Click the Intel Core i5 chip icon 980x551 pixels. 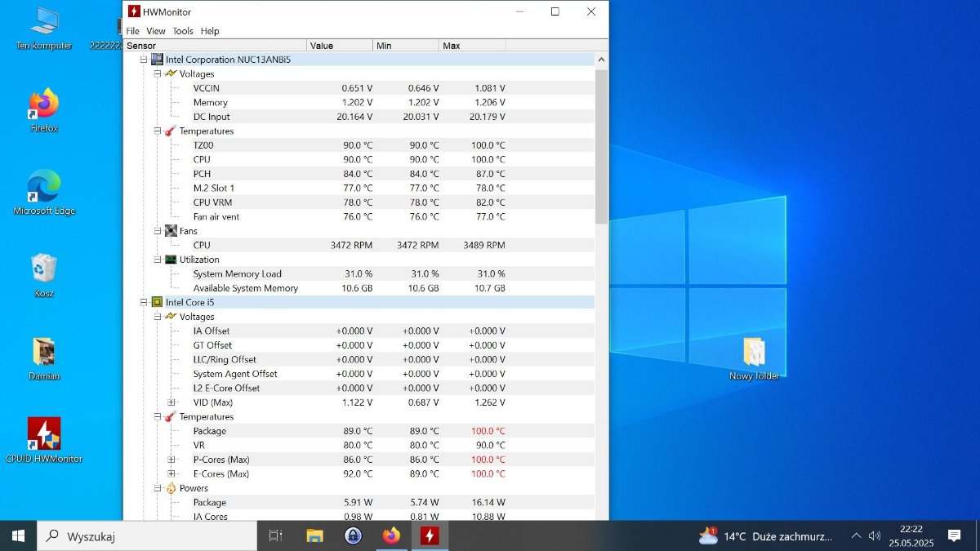(x=157, y=302)
